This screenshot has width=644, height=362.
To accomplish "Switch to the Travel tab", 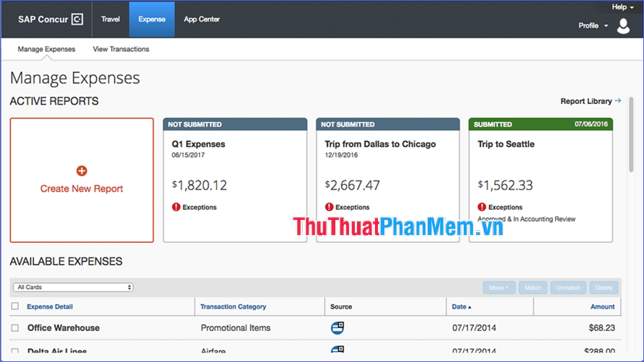I will [110, 19].
